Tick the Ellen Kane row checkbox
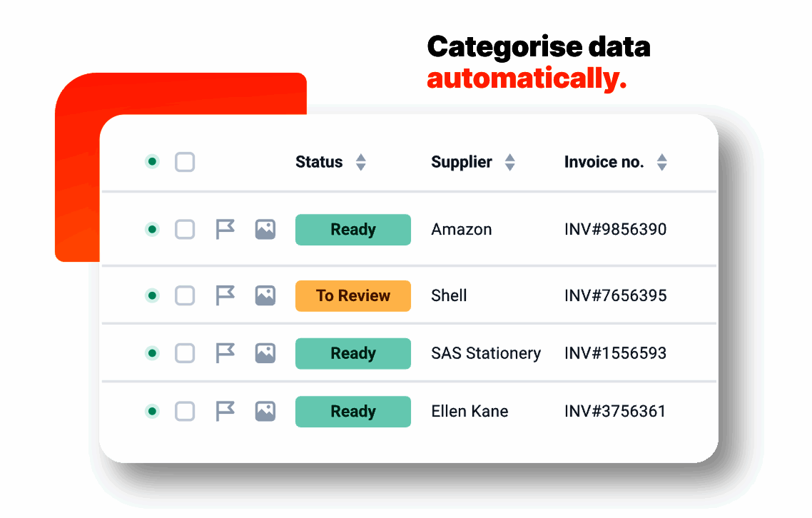Image resolution: width=812 pixels, height=518 pixels. tap(185, 411)
